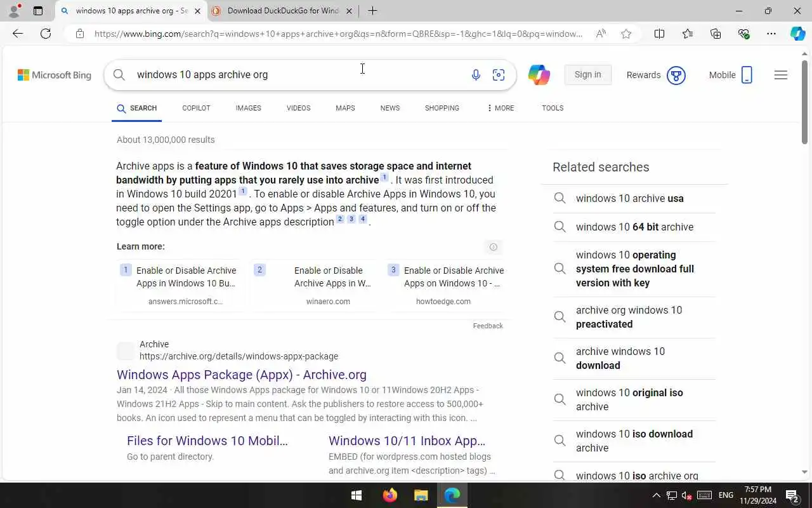Viewport: 812px width, 508px height.
Task: Open Windows 10/11 Inbox Apps link
Action: pos(407,441)
